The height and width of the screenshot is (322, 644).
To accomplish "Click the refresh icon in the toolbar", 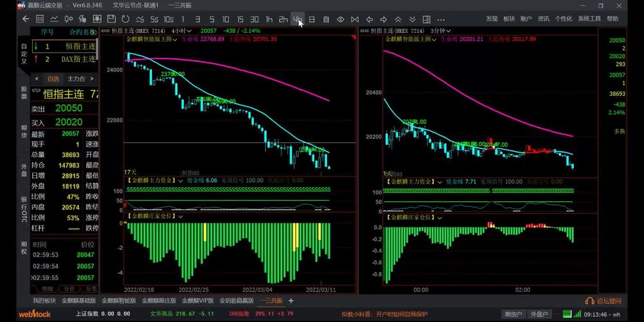I will point(126,19).
